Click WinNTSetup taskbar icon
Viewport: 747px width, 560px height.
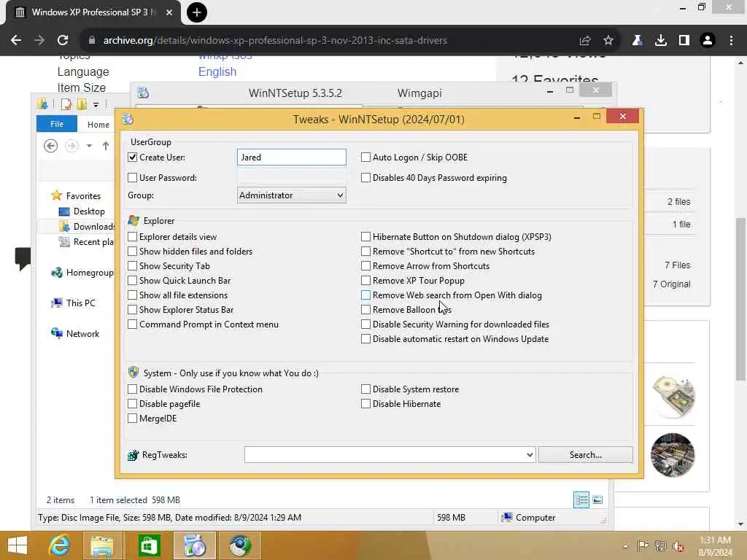(x=194, y=545)
